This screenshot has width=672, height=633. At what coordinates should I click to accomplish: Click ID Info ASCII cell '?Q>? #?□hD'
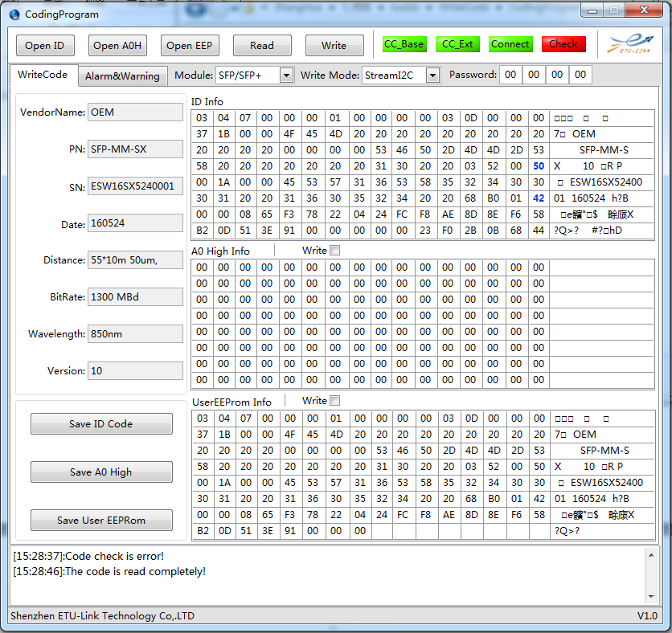click(602, 231)
